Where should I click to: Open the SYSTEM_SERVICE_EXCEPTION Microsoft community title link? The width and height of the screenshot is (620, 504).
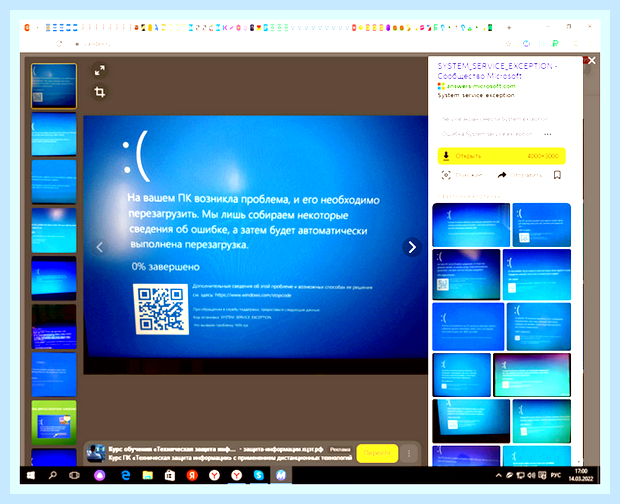point(497,71)
